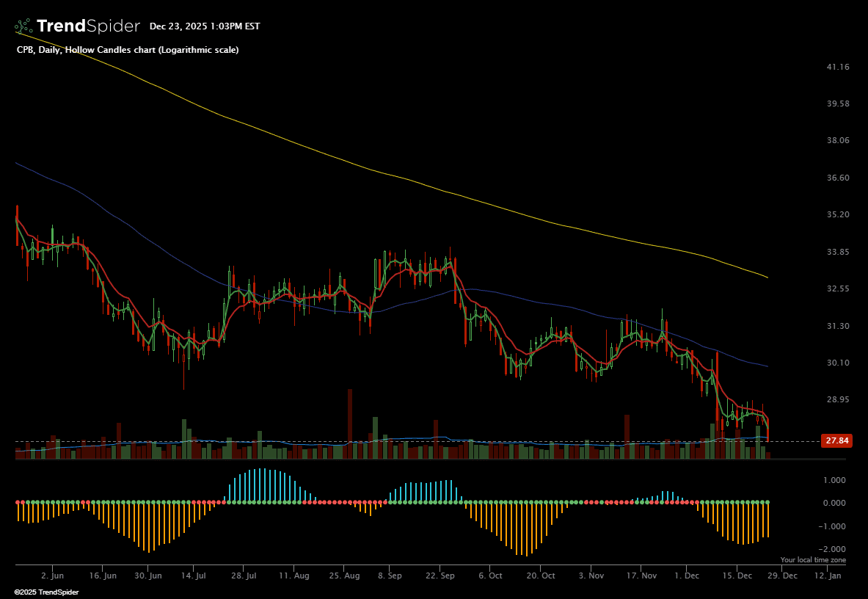Image resolution: width=868 pixels, height=599 pixels.
Task: Click the 1.000 indicator axis label
Action: pyautogui.click(x=836, y=480)
